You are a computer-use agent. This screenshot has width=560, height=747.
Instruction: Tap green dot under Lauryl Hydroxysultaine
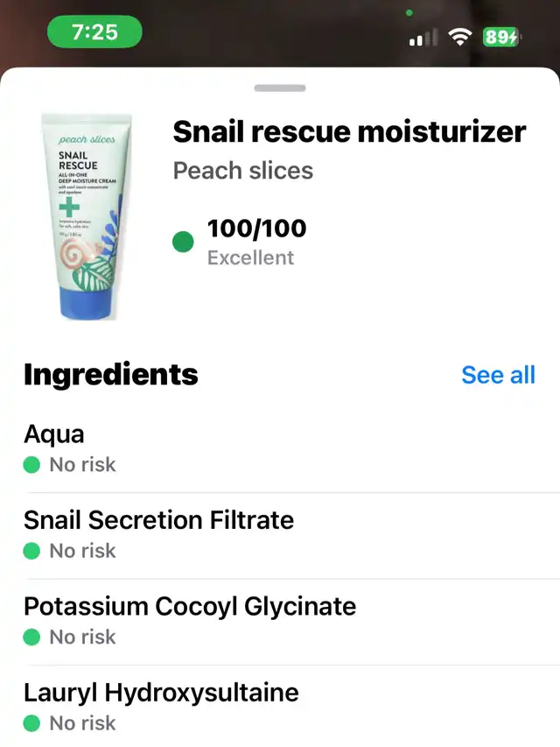click(31, 723)
